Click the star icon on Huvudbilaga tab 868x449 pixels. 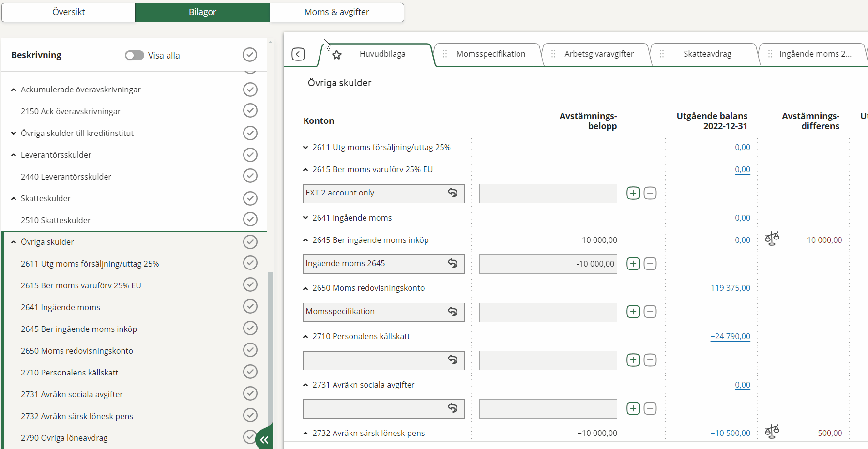337,55
